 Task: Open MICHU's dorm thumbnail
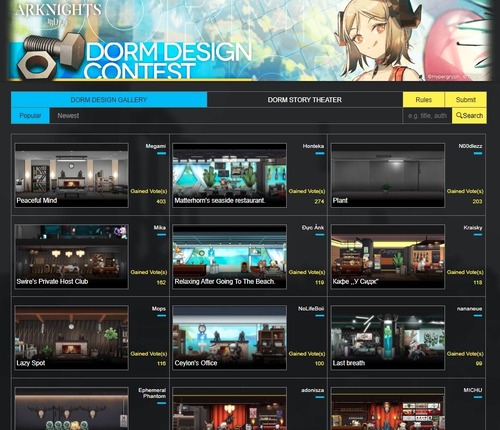point(388,409)
